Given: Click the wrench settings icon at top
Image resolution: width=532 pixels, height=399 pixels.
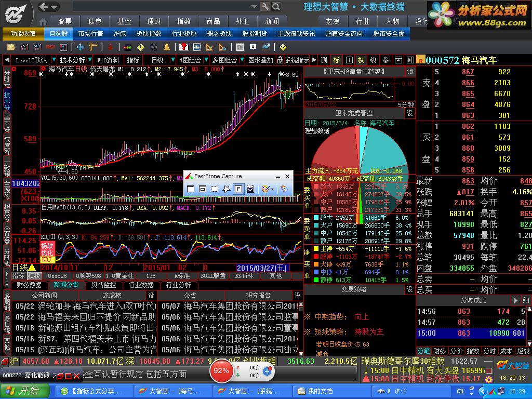Looking at the screenshot, I should tap(265, 6).
